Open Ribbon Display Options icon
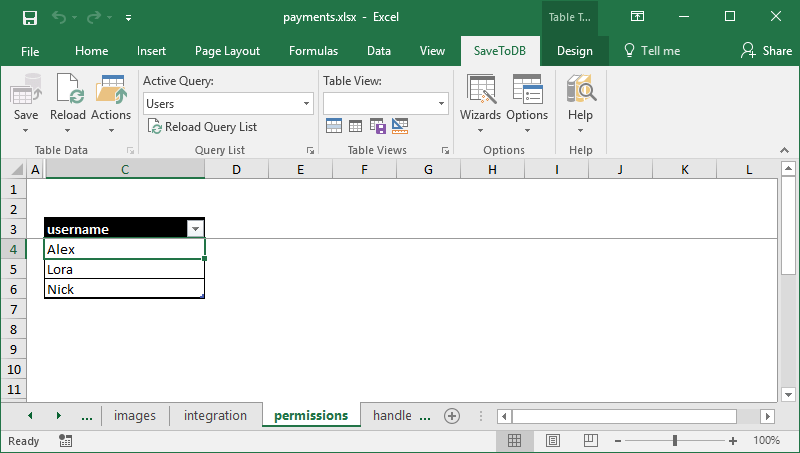 pos(637,17)
